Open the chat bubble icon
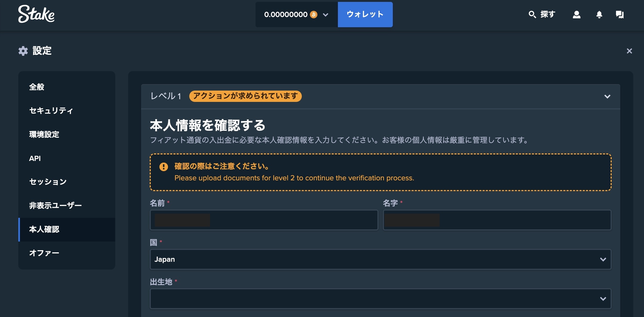644x317 pixels. pos(620,14)
